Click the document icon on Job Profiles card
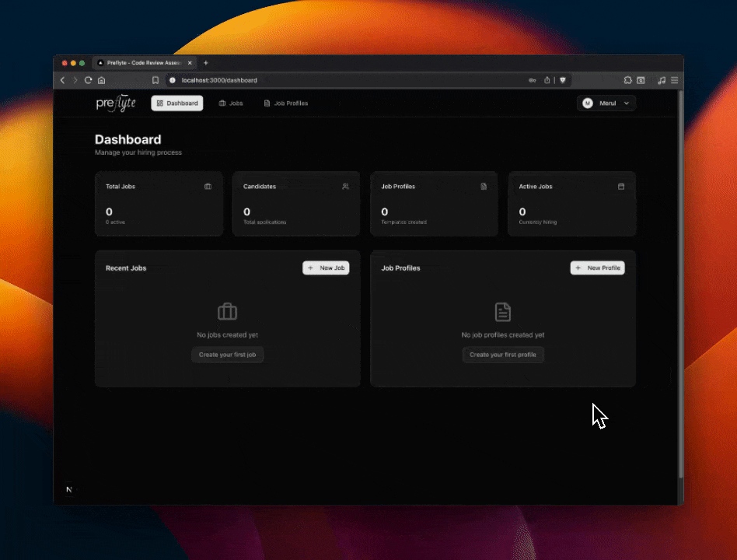The height and width of the screenshot is (560, 737). point(484,187)
